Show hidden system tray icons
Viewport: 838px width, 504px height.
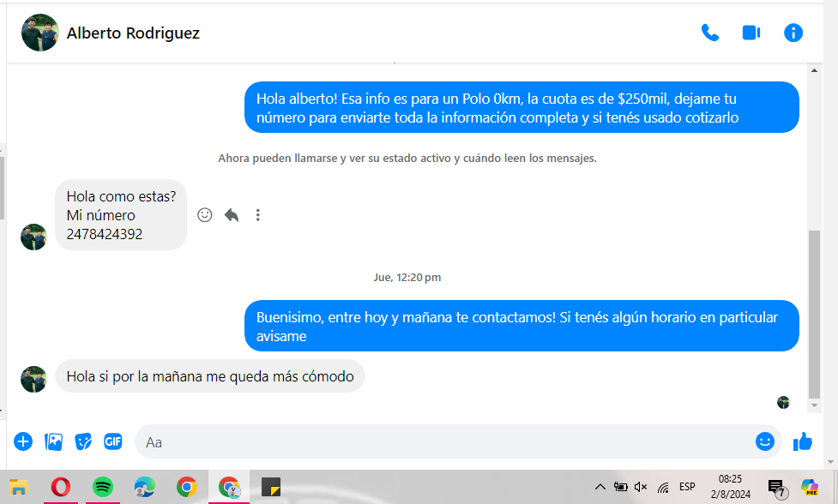pos(600,487)
